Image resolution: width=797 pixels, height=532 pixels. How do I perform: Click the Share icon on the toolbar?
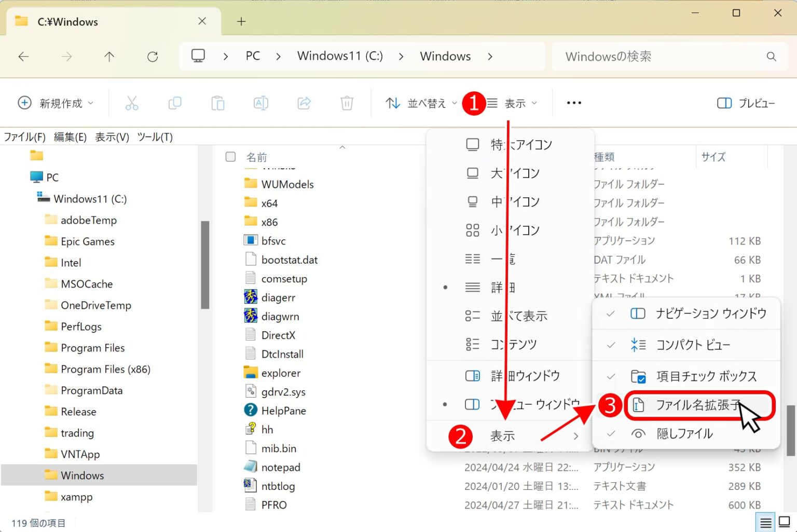point(304,103)
